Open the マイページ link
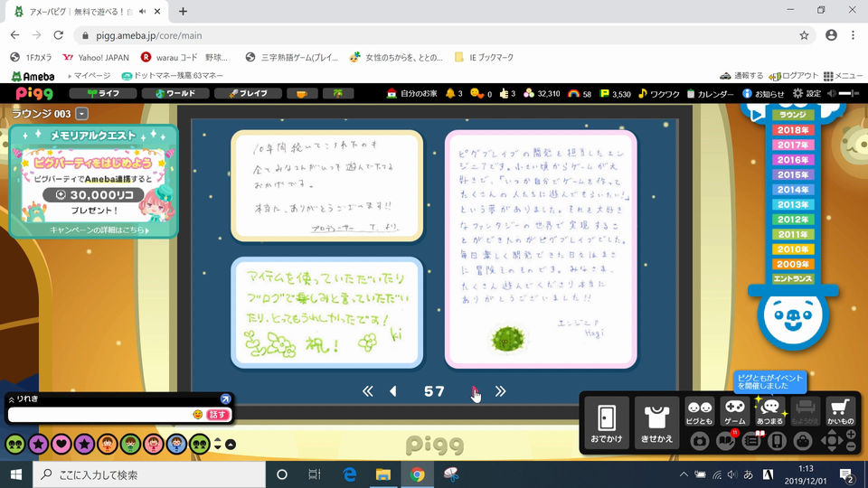This screenshot has height=488, width=868. pyautogui.click(x=89, y=76)
